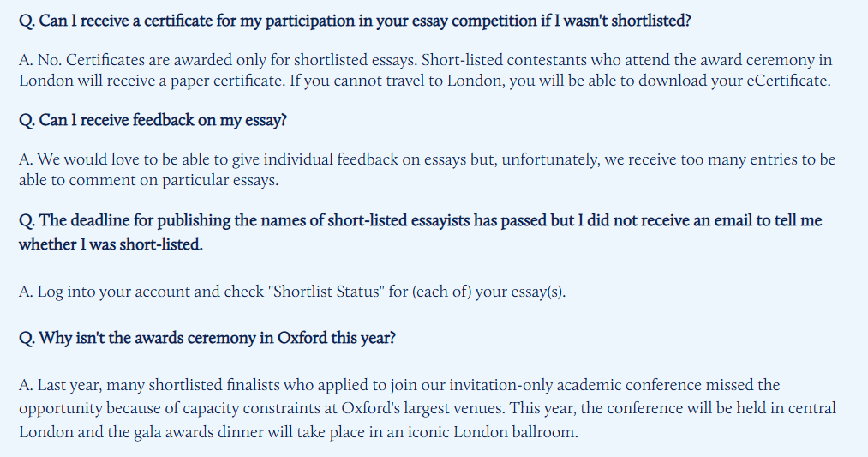Image resolution: width=868 pixels, height=457 pixels.
Task: Click the question "Why isn't the awards ceremony in Oxford"
Action: [207, 338]
